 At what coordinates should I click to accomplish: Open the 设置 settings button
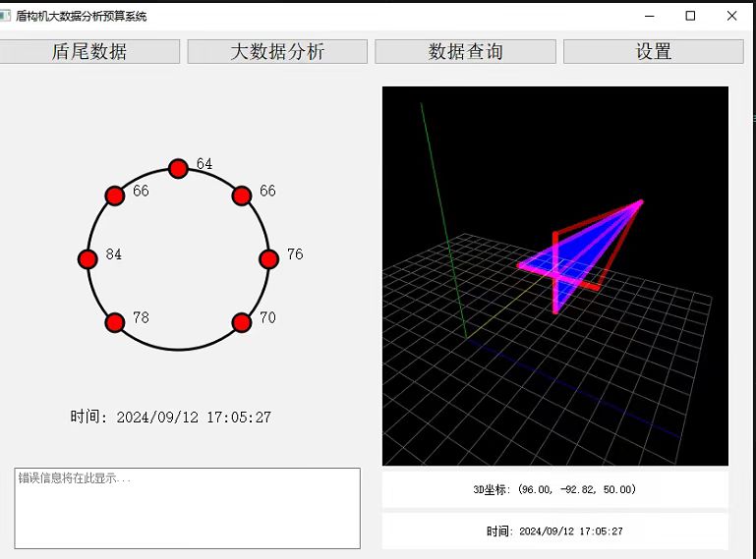click(654, 51)
